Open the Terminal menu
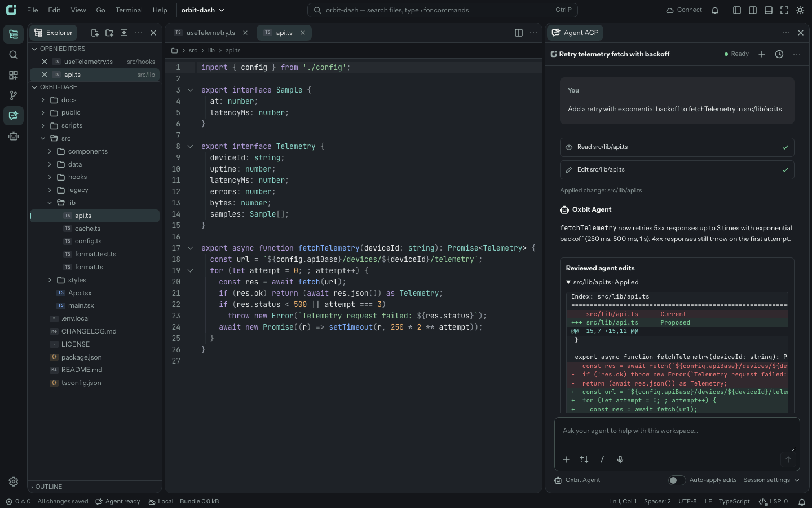Viewport: 812px width, 508px height. tap(129, 10)
